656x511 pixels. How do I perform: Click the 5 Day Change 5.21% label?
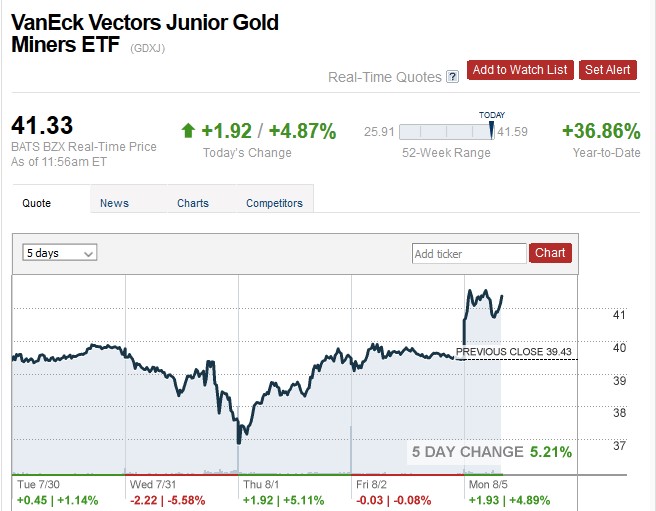click(x=492, y=452)
